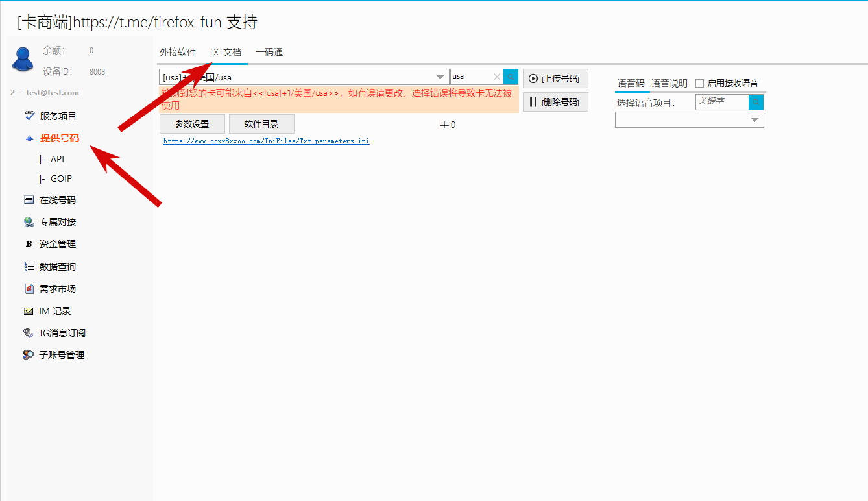
Task: Open IM 记录 in the sidebar
Action: 55,311
